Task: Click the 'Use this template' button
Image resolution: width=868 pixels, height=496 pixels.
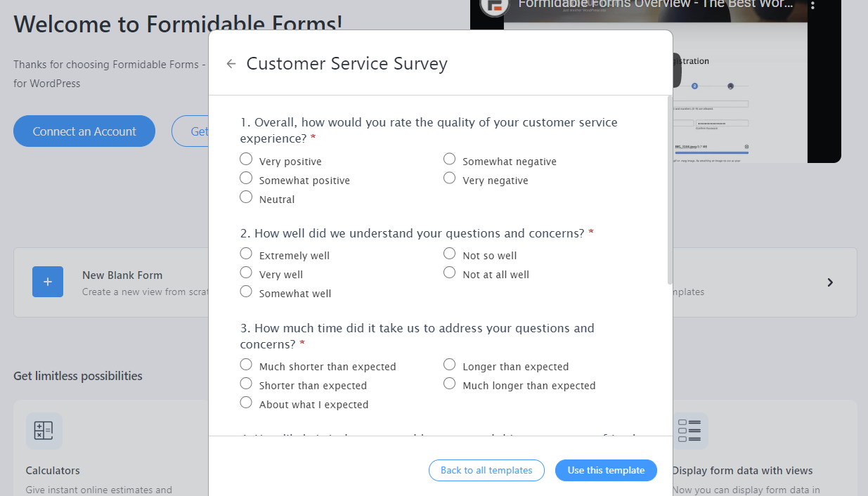Action: pos(606,470)
